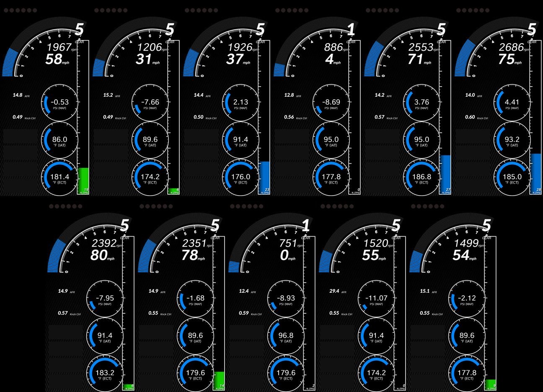This screenshot has height=392, width=543.
Task: Click the 1967 rpm readout
Action: (x=59, y=47)
